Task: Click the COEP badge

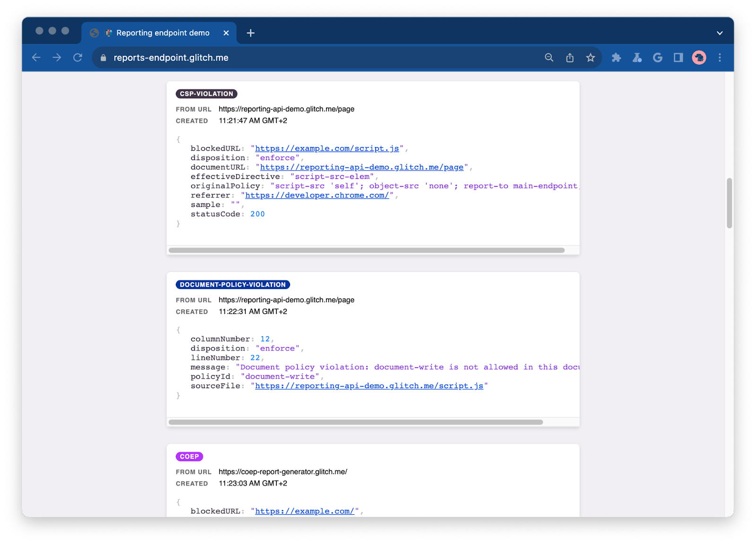Action: click(189, 457)
